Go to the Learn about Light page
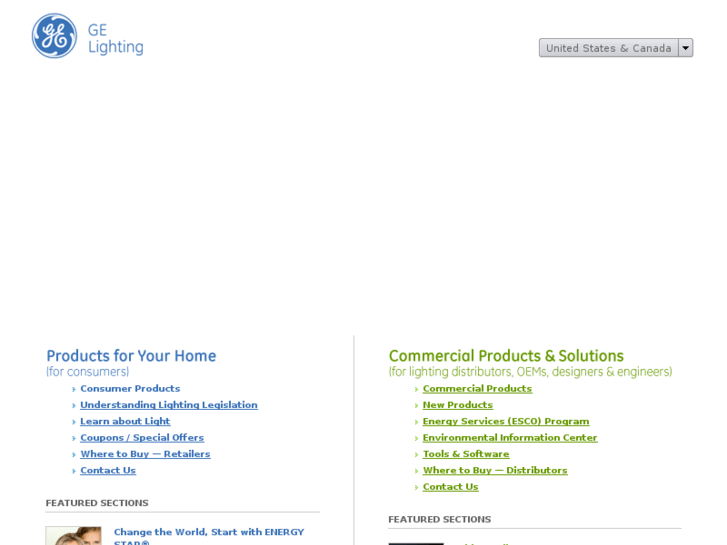 (125, 421)
